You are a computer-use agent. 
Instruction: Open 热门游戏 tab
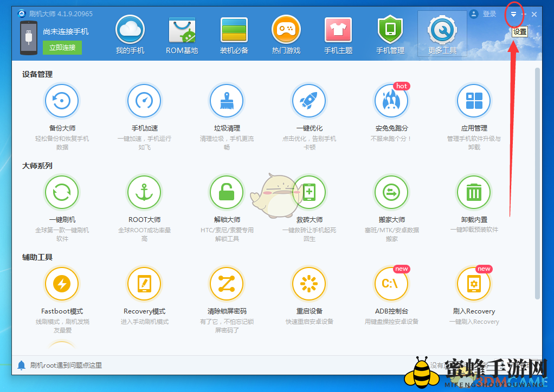click(x=286, y=35)
